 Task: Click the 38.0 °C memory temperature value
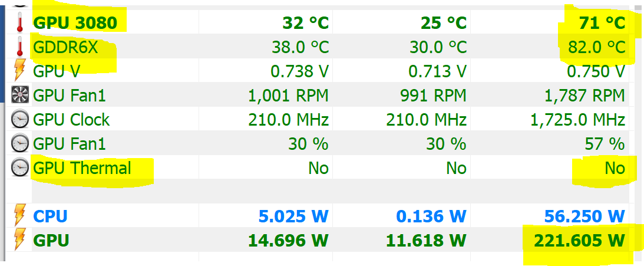click(x=300, y=48)
